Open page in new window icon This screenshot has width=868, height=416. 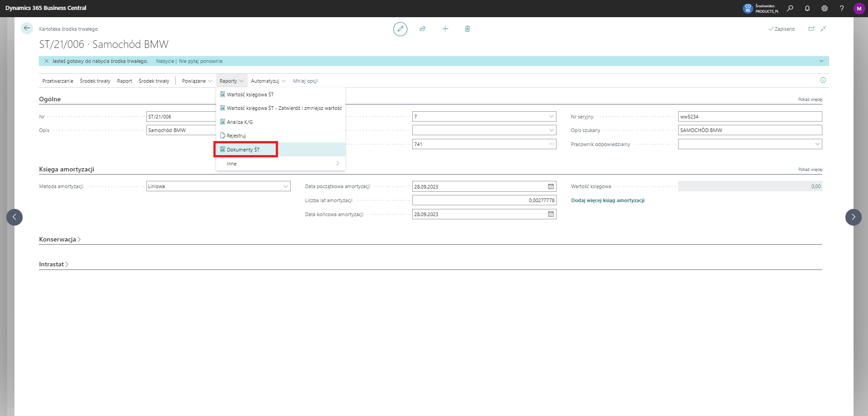pyautogui.click(x=811, y=28)
